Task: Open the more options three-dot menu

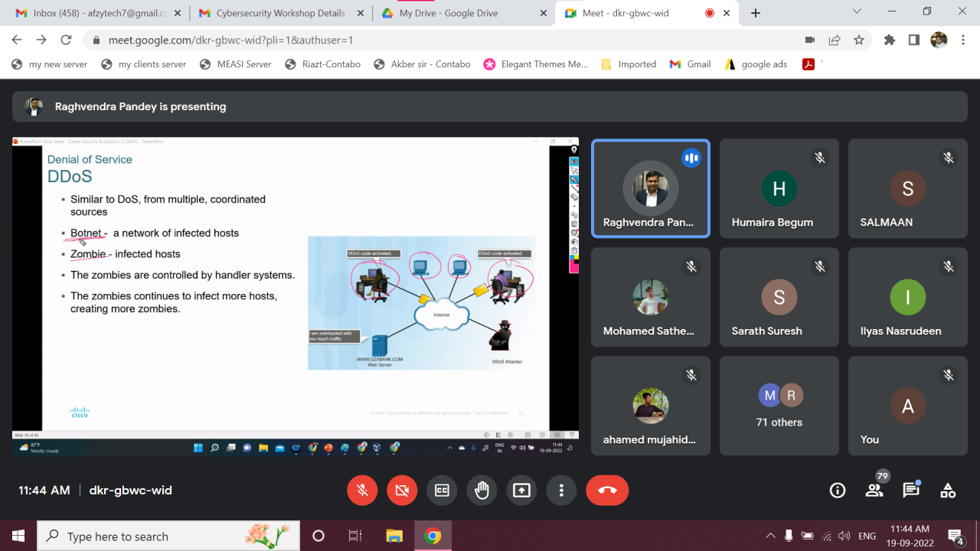Action: [561, 490]
